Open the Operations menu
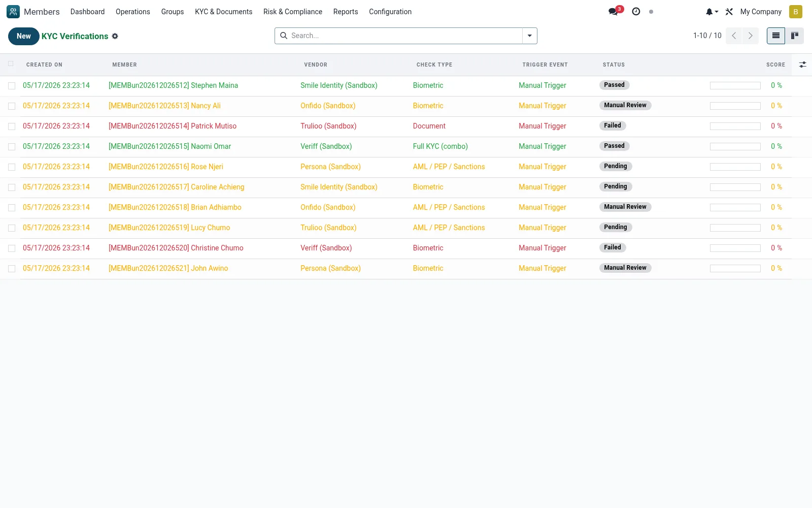This screenshot has width=812, height=508. pos(133,12)
